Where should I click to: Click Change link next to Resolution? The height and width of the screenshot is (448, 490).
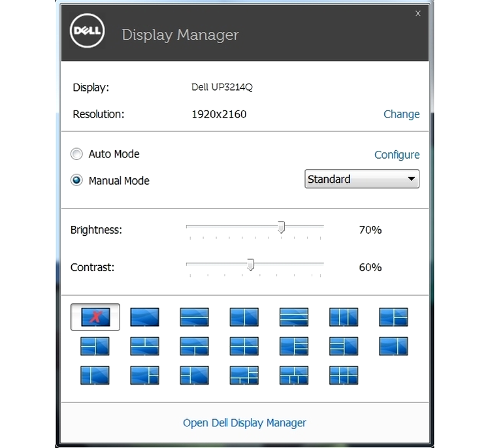tap(402, 114)
